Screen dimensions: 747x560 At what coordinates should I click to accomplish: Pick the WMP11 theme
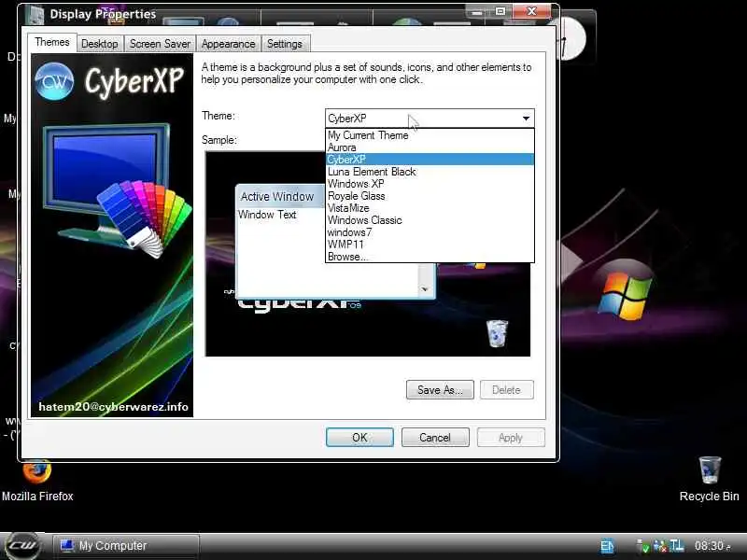coord(430,245)
